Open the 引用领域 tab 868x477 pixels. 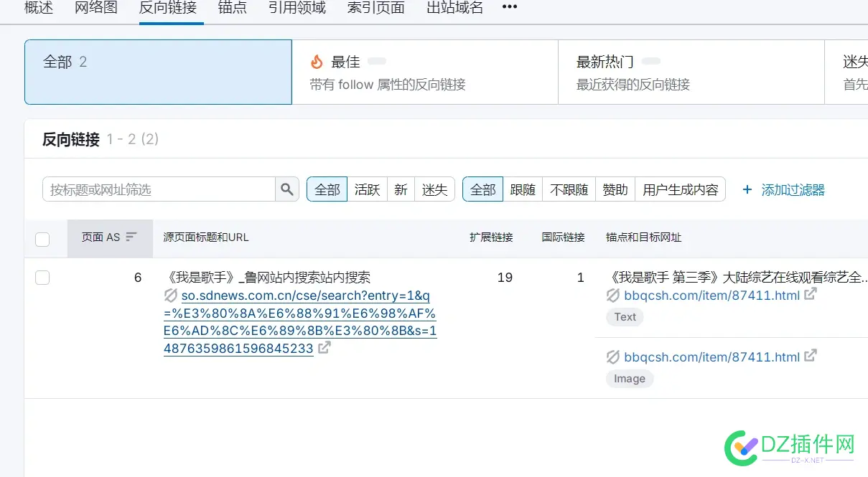point(297,9)
